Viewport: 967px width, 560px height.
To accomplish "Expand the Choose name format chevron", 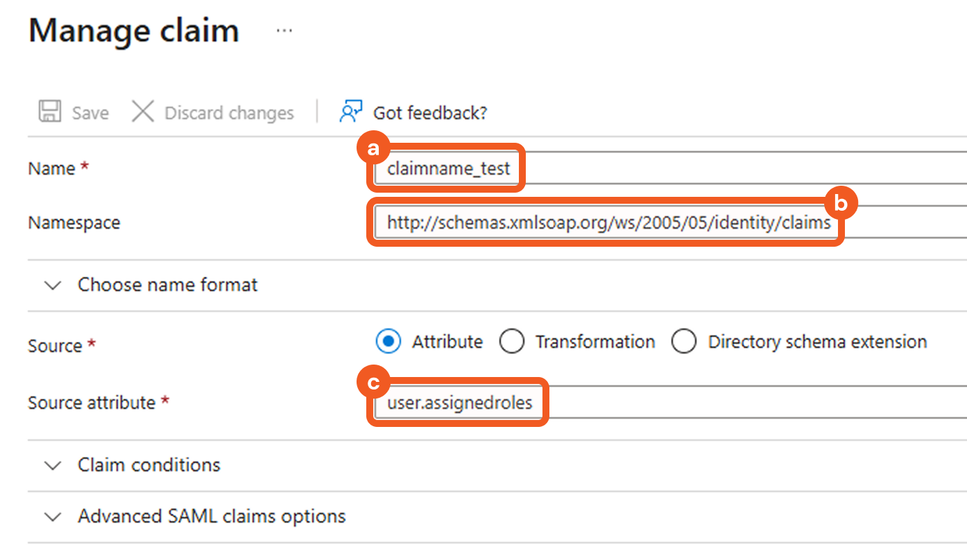I will click(x=53, y=286).
